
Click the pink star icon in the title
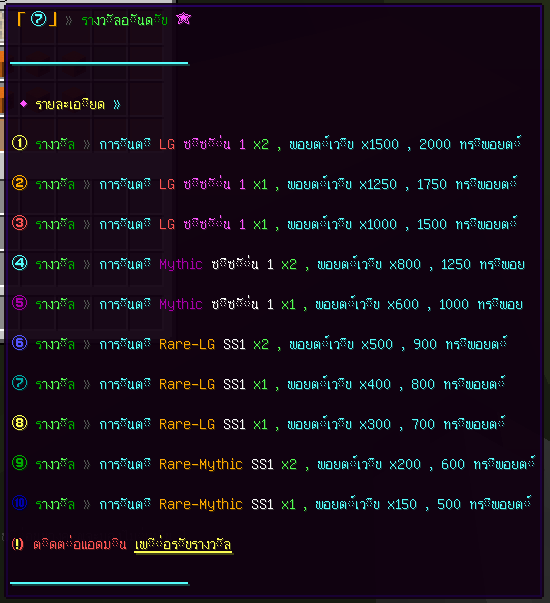(183, 18)
